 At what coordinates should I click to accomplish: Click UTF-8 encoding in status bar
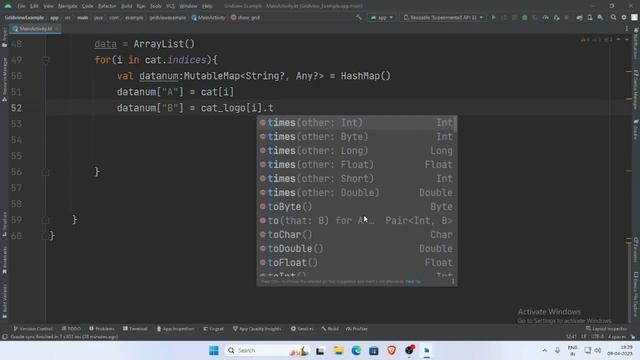pyautogui.click(x=597, y=337)
